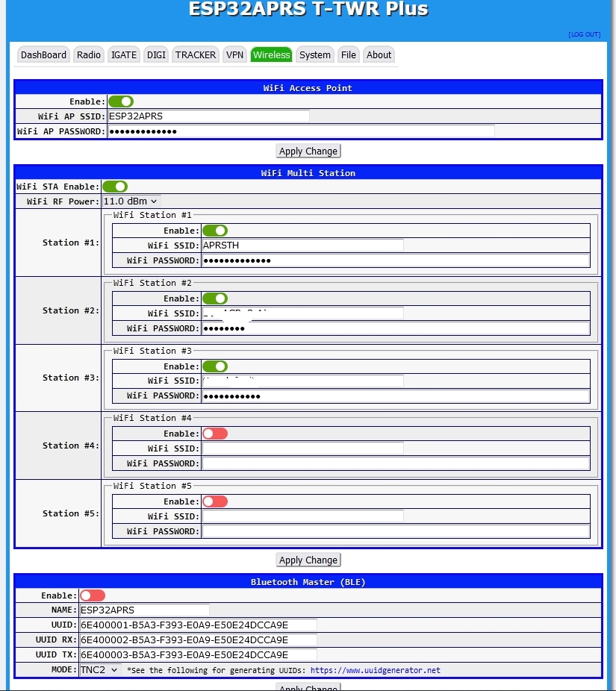Image resolution: width=616 pixels, height=691 pixels.
Task: Turn off WiFi Station #1 enable toggle
Action: (215, 231)
